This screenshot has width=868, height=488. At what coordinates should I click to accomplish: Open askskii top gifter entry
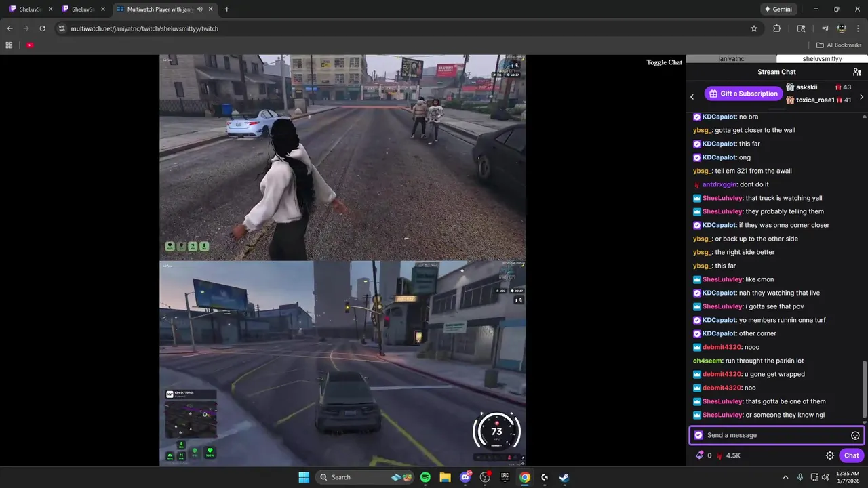[818, 87]
